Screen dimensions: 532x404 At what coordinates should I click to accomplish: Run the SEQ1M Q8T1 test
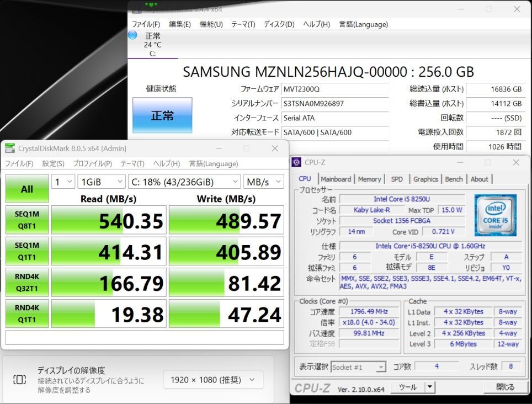pyautogui.click(x=27, y=220)
